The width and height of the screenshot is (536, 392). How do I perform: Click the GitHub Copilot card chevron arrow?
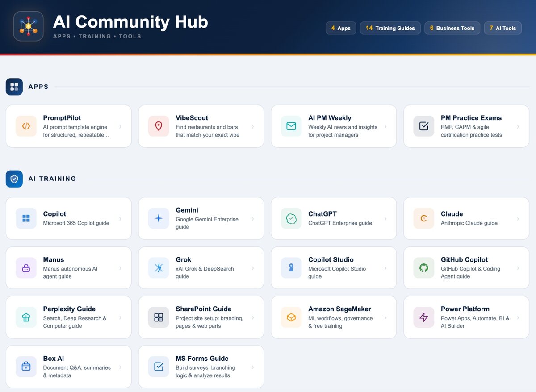(x=518, y=268)
